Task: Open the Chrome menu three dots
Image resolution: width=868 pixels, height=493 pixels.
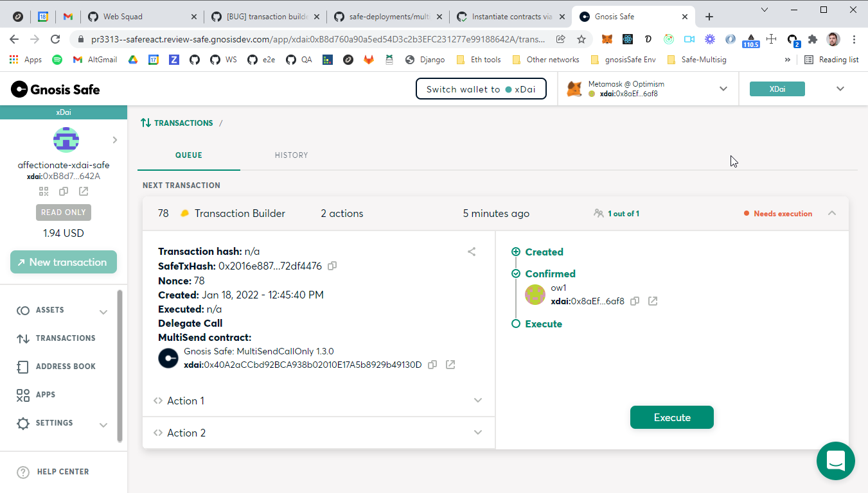Action: click(x=855, y=39)
